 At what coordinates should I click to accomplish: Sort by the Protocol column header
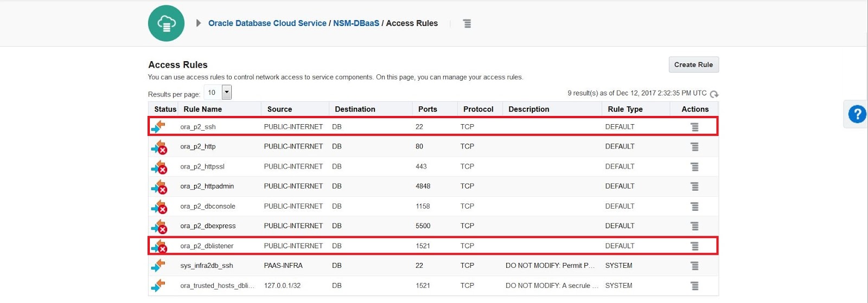point(478,109)
